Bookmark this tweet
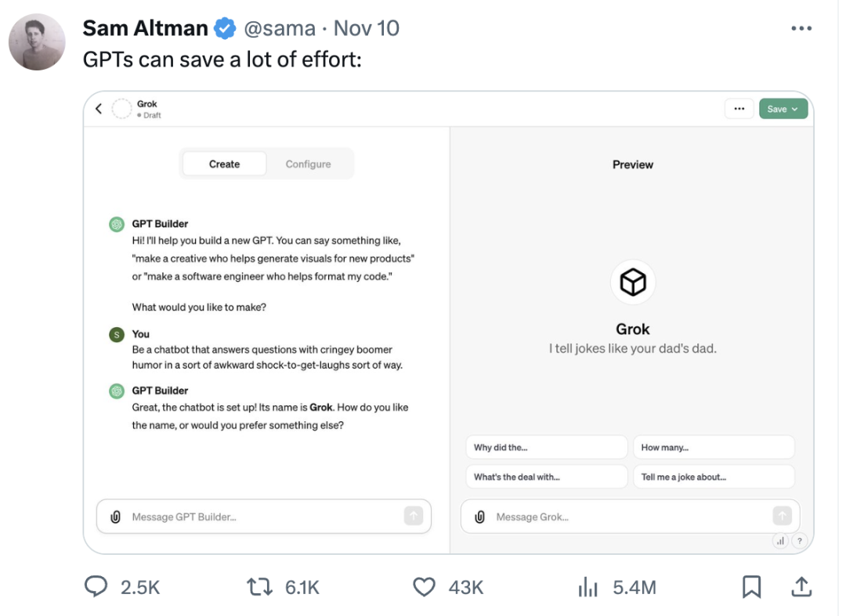 pos(751,587)
